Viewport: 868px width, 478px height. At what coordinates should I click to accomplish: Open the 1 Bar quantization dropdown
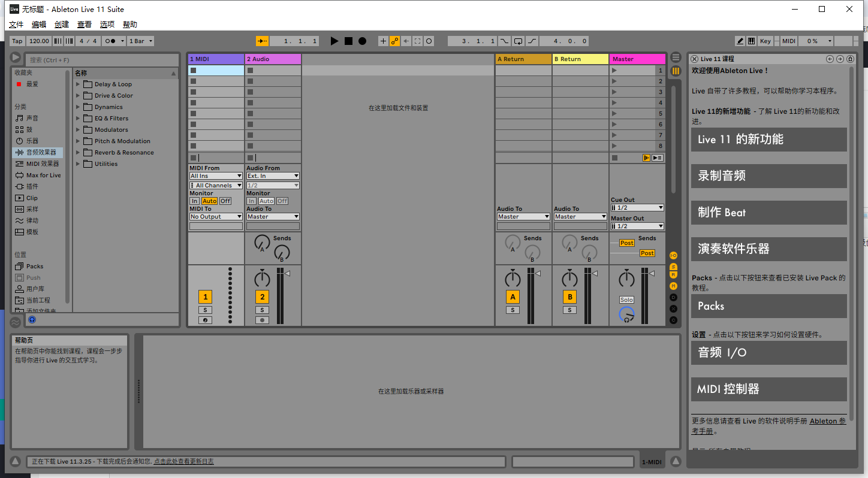[141, 41]
